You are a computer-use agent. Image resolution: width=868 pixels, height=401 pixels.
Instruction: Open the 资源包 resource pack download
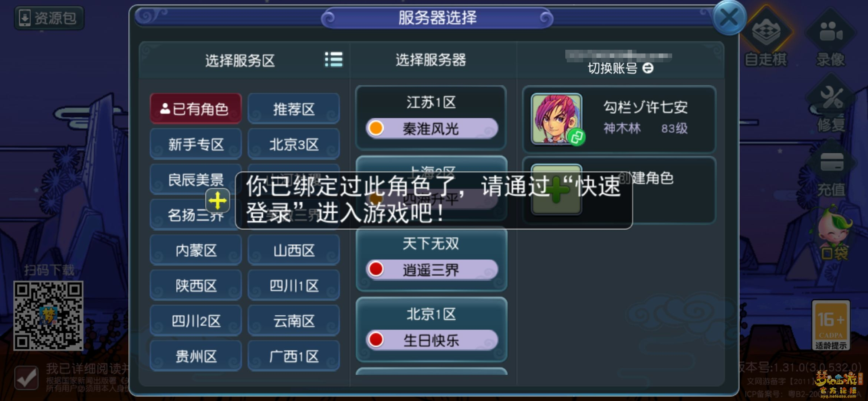49,18
